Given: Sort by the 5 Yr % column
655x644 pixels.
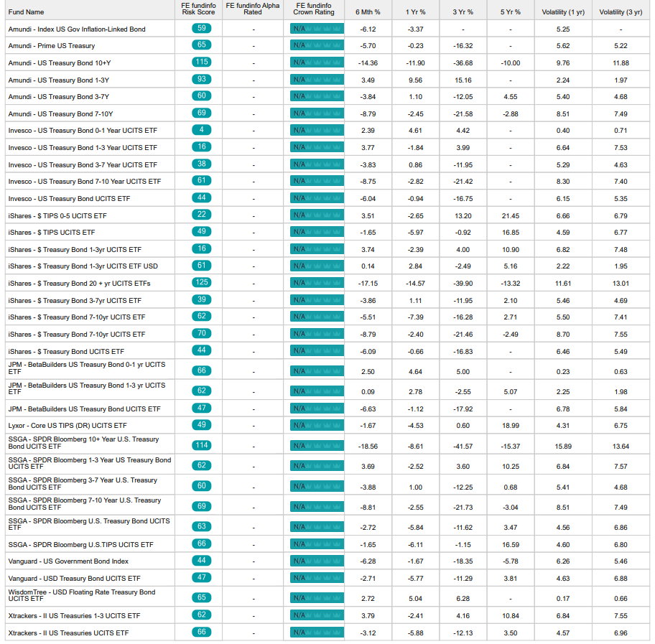Looking at the screenshot, I should point(511,12).
